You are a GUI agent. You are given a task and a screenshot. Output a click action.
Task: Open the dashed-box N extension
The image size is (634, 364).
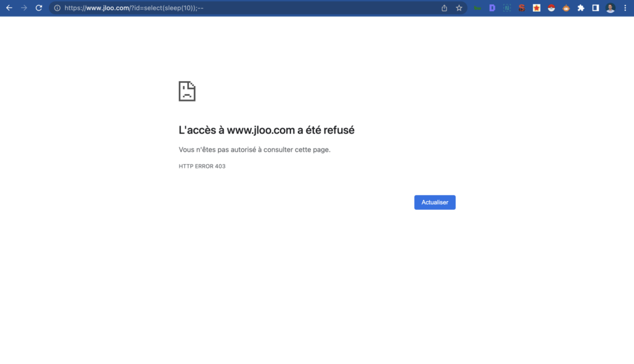(x=507, y=7)
